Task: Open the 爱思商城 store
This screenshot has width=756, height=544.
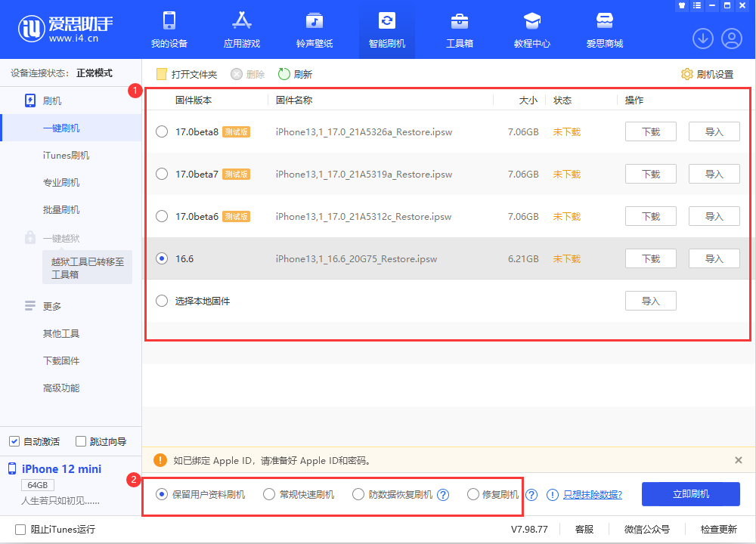Action: (x=604, y=29)
